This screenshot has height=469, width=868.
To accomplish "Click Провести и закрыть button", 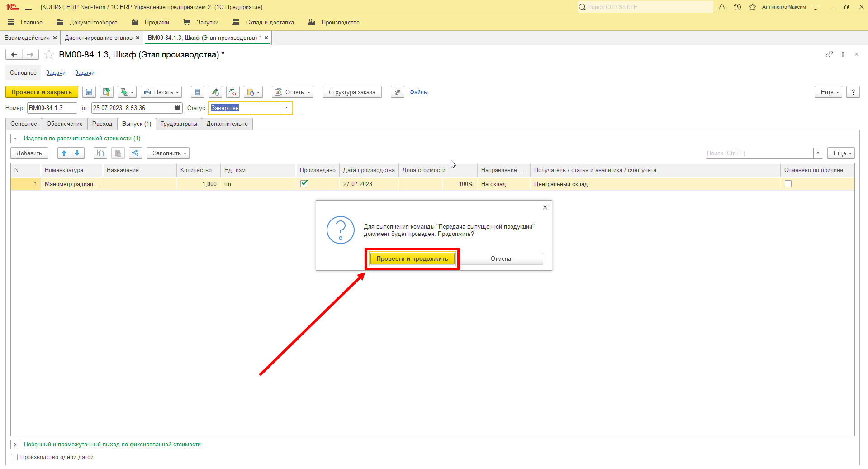I will 42,92.
